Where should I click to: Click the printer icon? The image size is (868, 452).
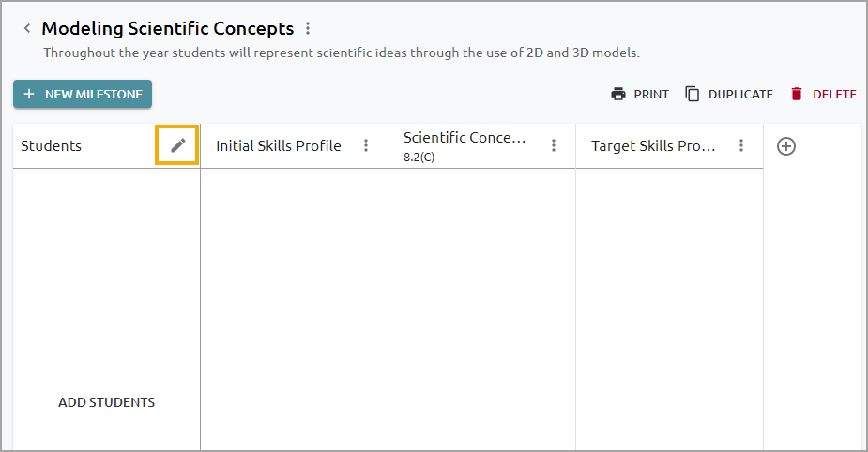[x=618, y=94]
